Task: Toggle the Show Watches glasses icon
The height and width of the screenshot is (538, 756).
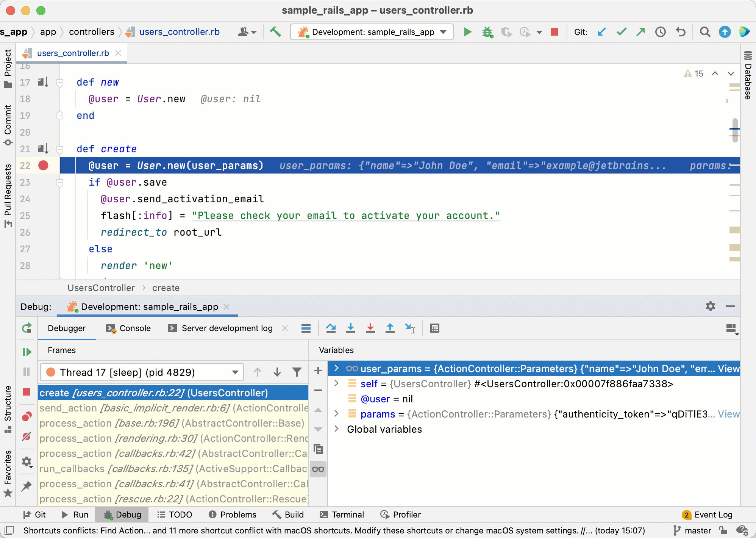Action: coord(318,469)
